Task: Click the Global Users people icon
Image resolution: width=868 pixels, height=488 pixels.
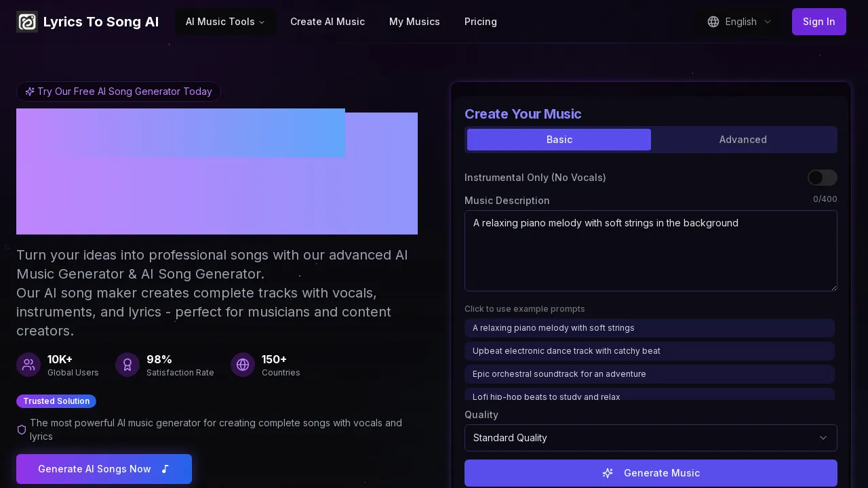Action: (x=28, y=365)
